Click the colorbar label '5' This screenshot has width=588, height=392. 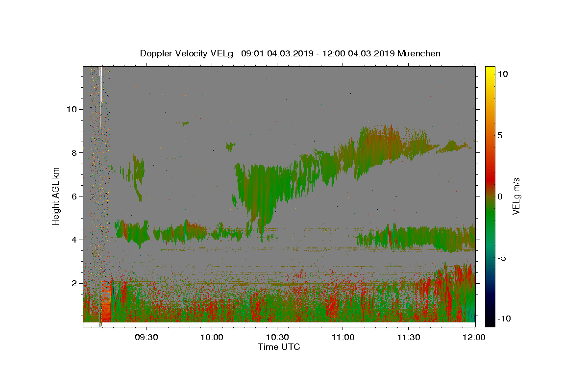coord(501,135)
